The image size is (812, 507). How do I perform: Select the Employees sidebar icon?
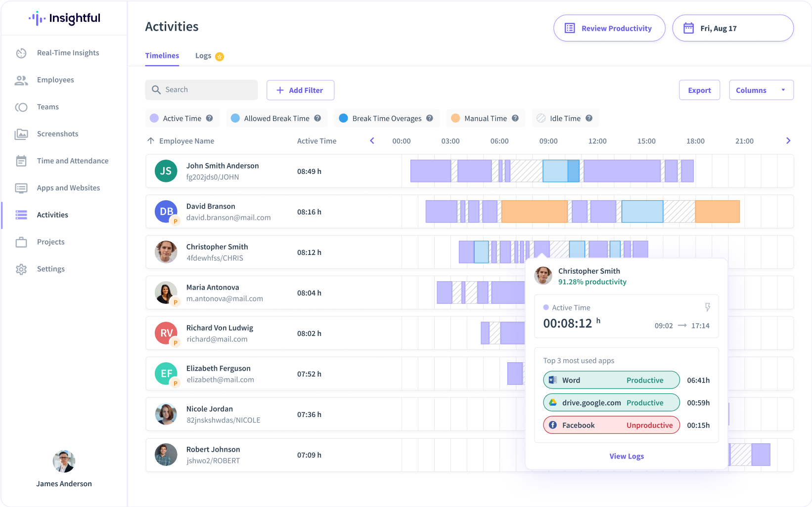click(x=21, y=80)
